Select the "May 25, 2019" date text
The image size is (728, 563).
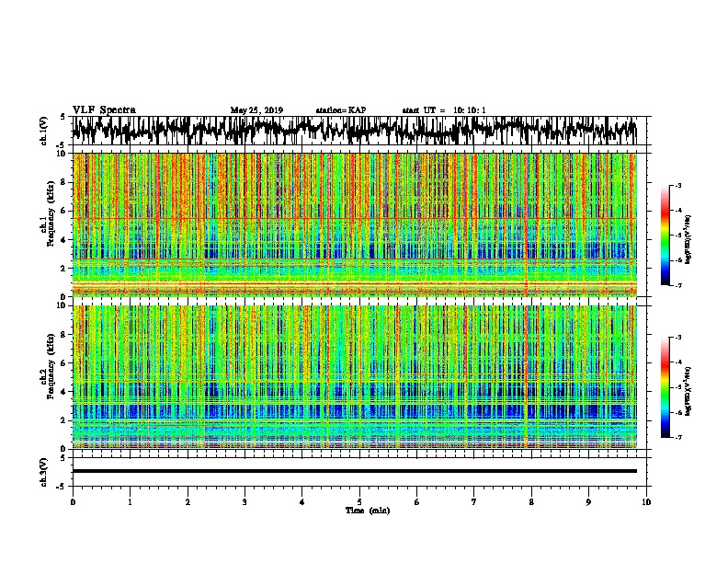tap(256, 110)
